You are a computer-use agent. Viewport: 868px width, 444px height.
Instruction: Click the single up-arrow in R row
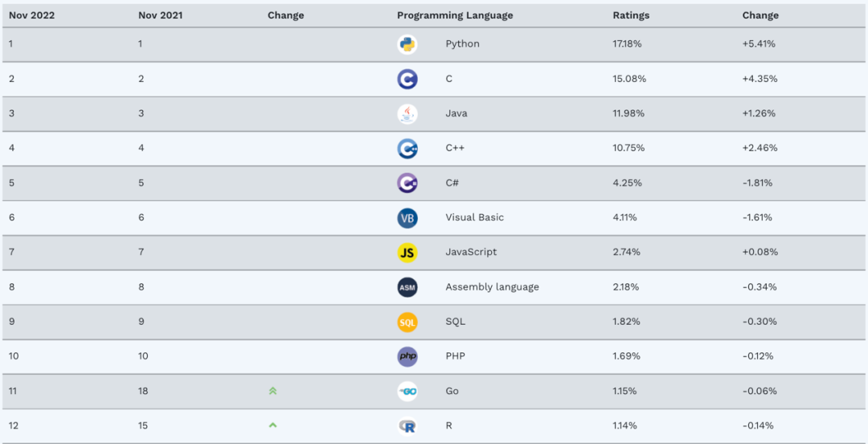tap(272, 425)
